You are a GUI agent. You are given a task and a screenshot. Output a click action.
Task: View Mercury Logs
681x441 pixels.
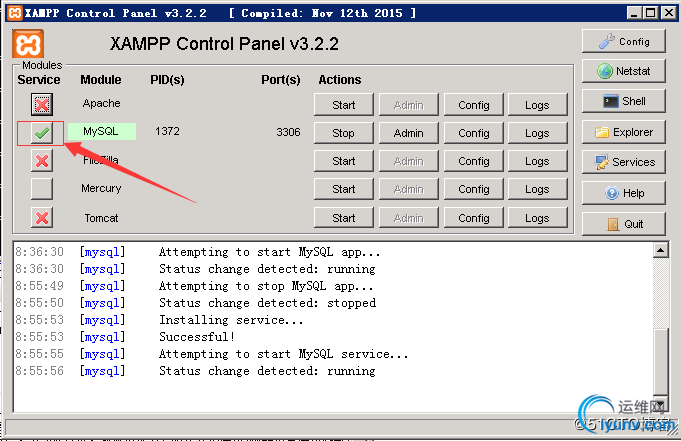[538, 189]
